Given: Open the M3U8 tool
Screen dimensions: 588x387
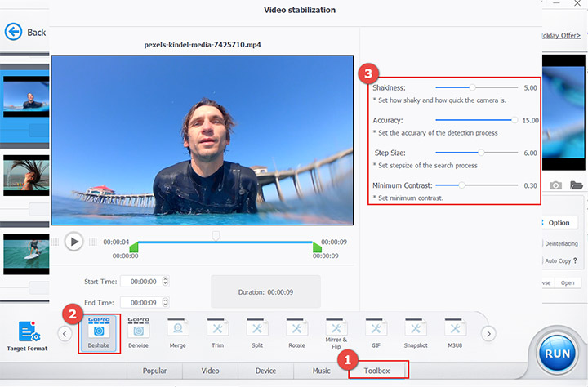Looking at the screenshot, I should pos(455,333).
